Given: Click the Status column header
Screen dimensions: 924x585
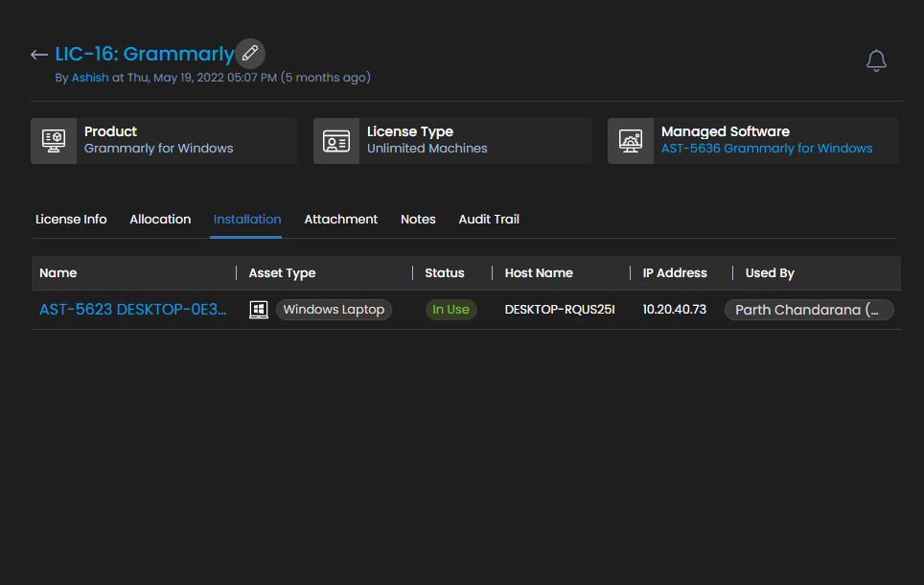Looking at the screenshot, I should click(445, 273).
